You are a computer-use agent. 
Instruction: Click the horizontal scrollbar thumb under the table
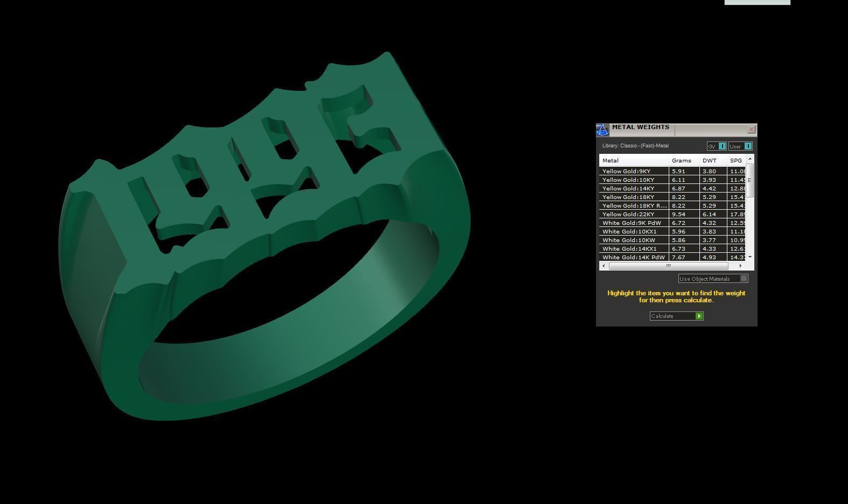pyautogui.click(x=668, y=266)
